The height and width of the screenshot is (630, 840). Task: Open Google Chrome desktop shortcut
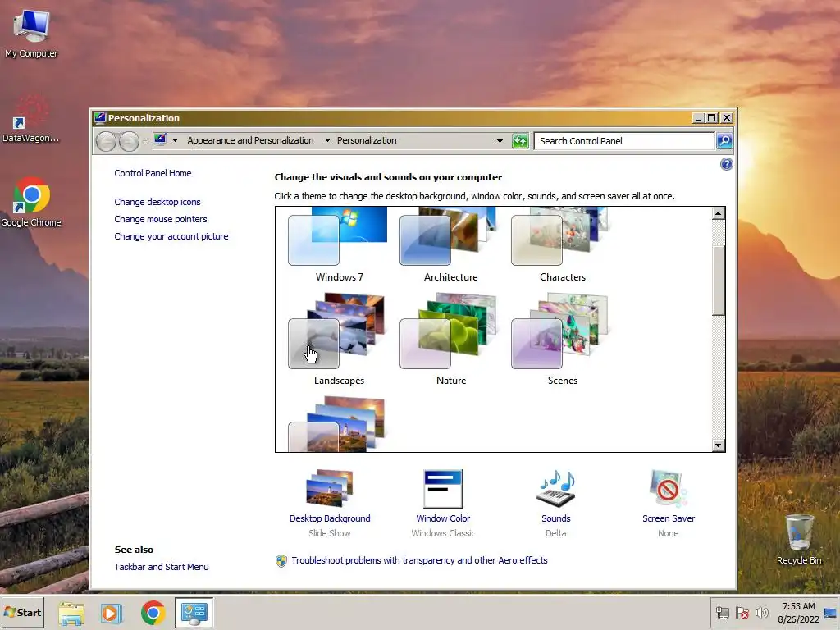point(31,202)
